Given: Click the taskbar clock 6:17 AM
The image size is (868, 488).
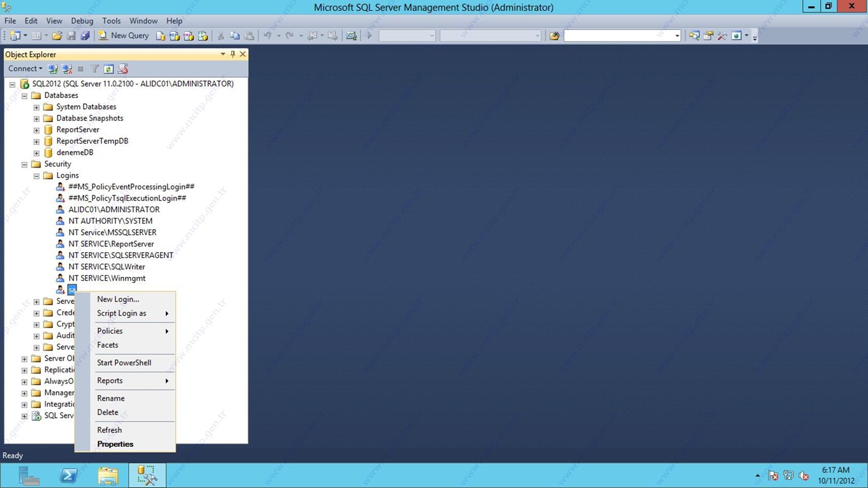Looking at the screenshot, I should click(x=836, y=470).
